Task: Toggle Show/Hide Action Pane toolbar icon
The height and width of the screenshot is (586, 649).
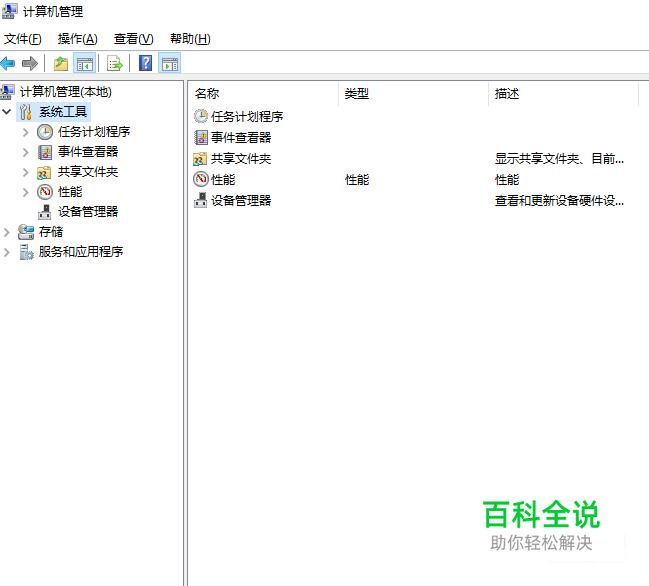Action: (x=170, y=64)
